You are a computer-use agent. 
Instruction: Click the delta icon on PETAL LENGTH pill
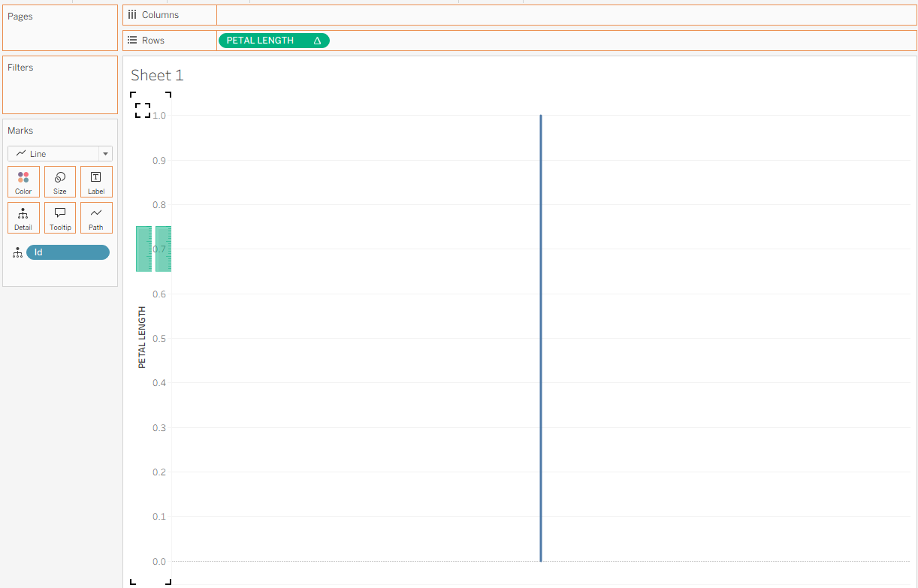click(x=317, y=41)
